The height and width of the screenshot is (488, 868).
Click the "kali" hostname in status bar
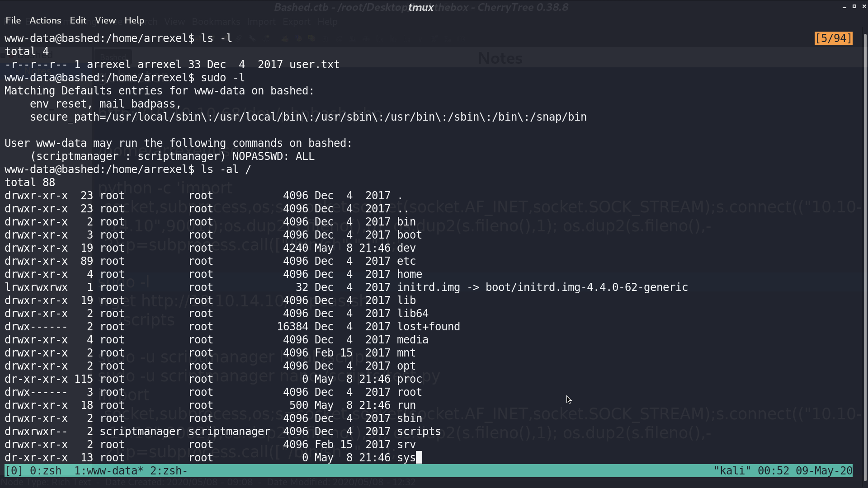732,471
